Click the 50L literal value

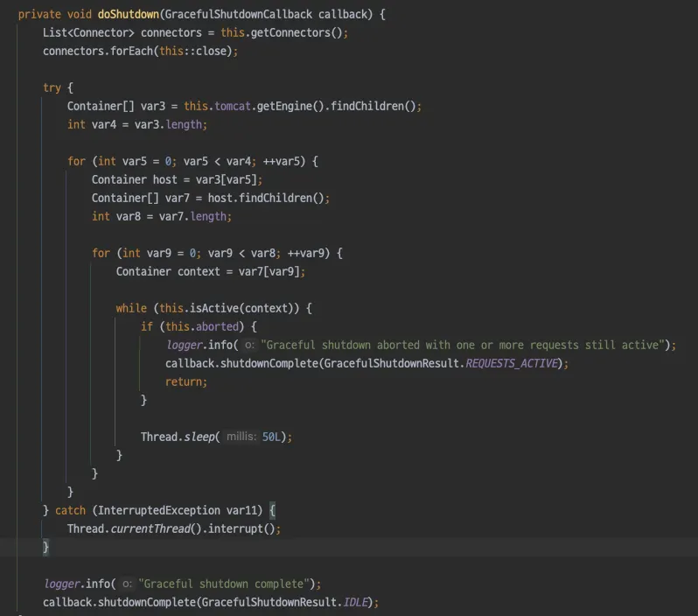271,437
